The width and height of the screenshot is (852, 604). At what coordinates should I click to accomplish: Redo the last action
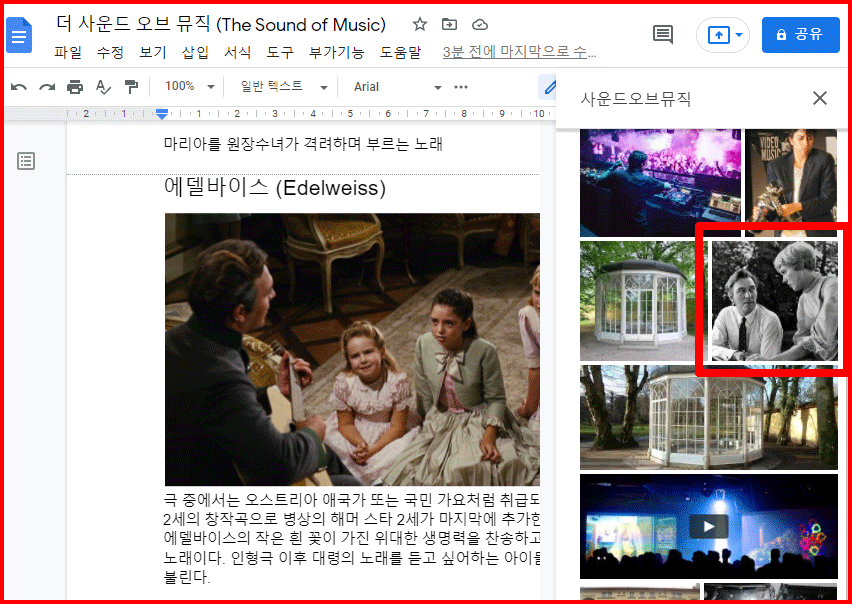47,87
